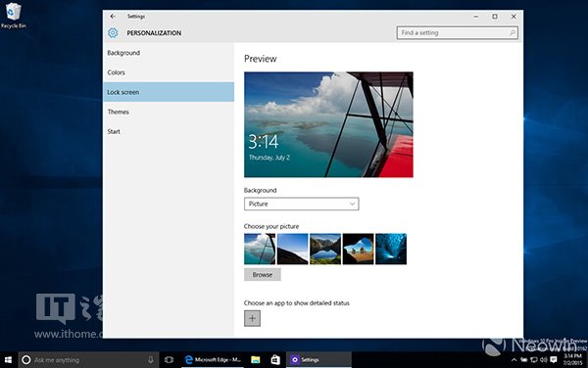This screenshot has height=368, width=588.
Task: Launch File Explorer from the taskbar
Action: click(256, 360)
